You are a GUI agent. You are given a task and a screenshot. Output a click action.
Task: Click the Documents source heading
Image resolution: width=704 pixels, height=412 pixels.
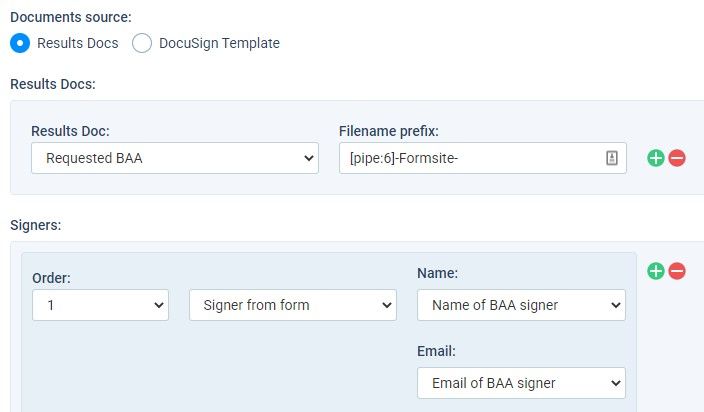[71, 17]
